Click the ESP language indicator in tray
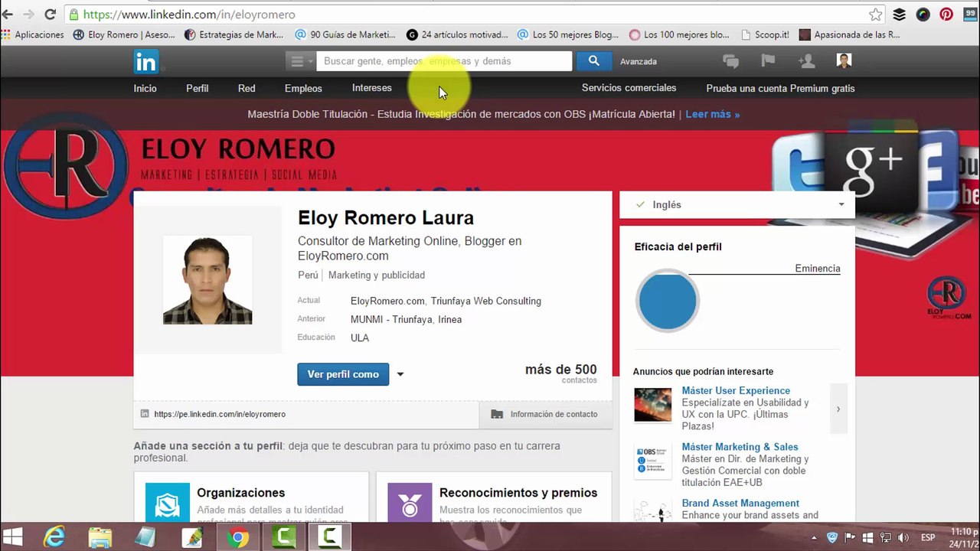The height and width of the screenshot is (551, 980). click(929, 537)
